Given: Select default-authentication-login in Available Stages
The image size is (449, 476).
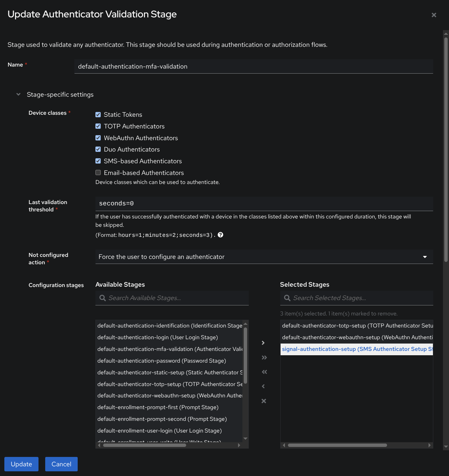Looking at the screenshot, I should coord(157,337).
